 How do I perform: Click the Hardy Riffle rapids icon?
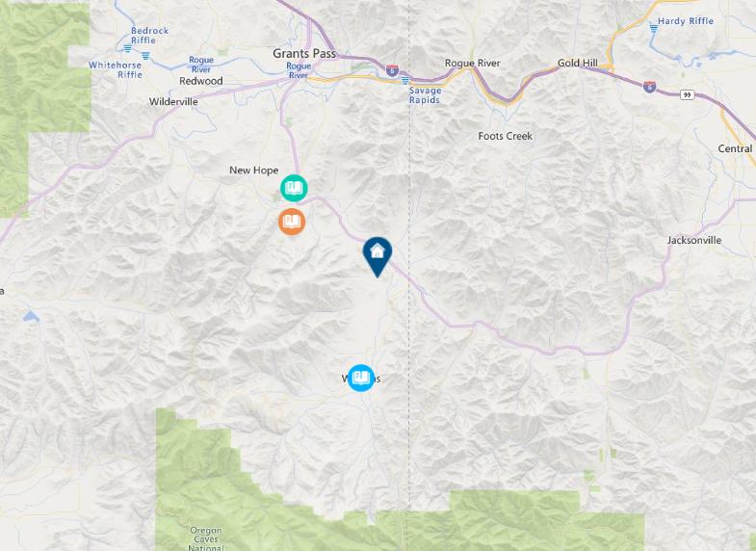(x=653, y=29)
